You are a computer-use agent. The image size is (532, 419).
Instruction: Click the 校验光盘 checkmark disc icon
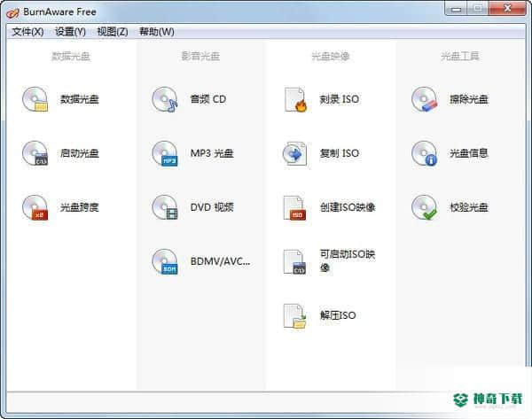pyautogui.click(x=425, y=207)
